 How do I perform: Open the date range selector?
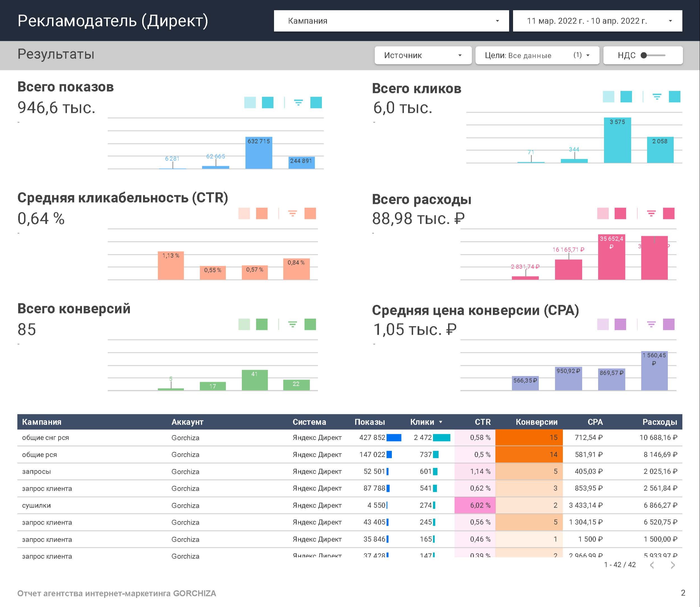point(597,21)
